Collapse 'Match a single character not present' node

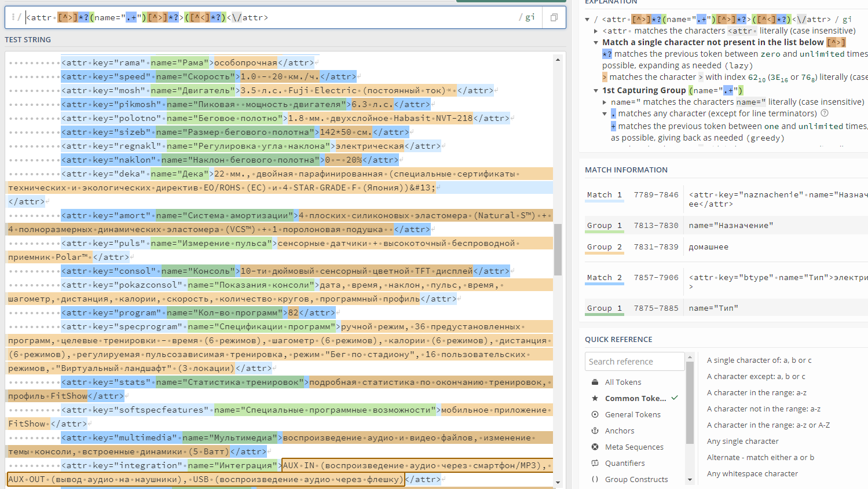tap(596, 42)
